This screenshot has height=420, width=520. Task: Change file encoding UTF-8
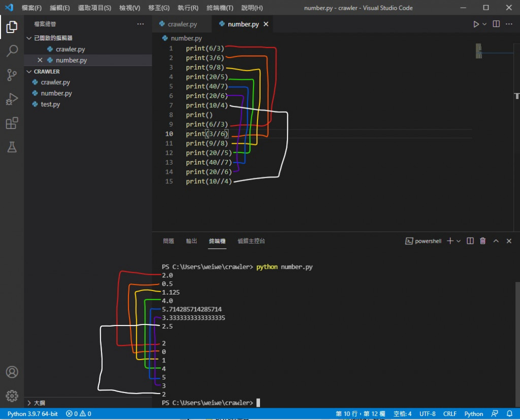tap(427, 414)
